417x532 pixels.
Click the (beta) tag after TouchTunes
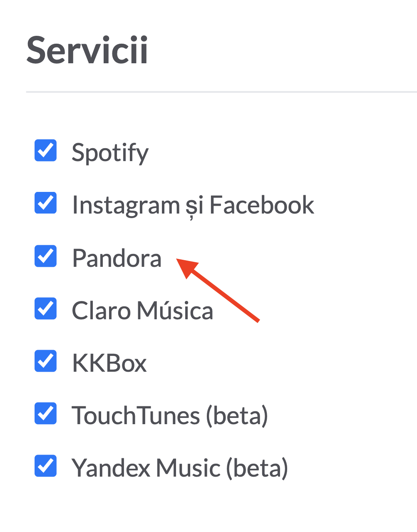click(237, 416)
